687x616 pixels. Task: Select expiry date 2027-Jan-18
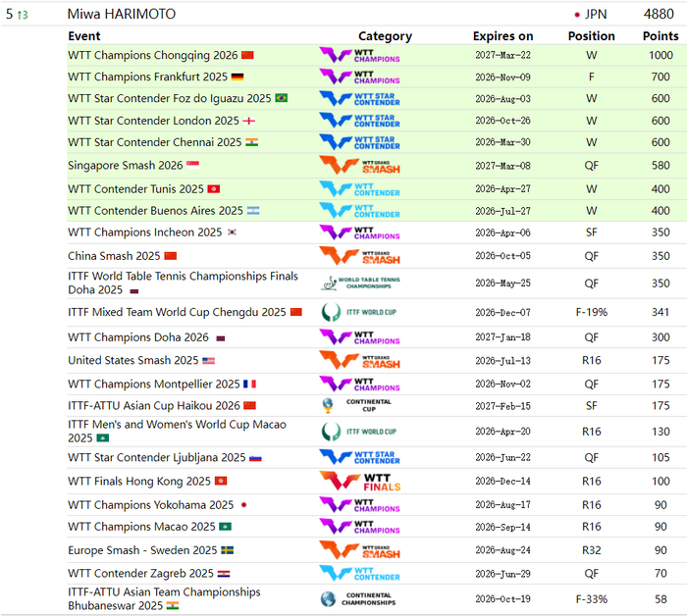pyautogui.click(x=502, y=337)
